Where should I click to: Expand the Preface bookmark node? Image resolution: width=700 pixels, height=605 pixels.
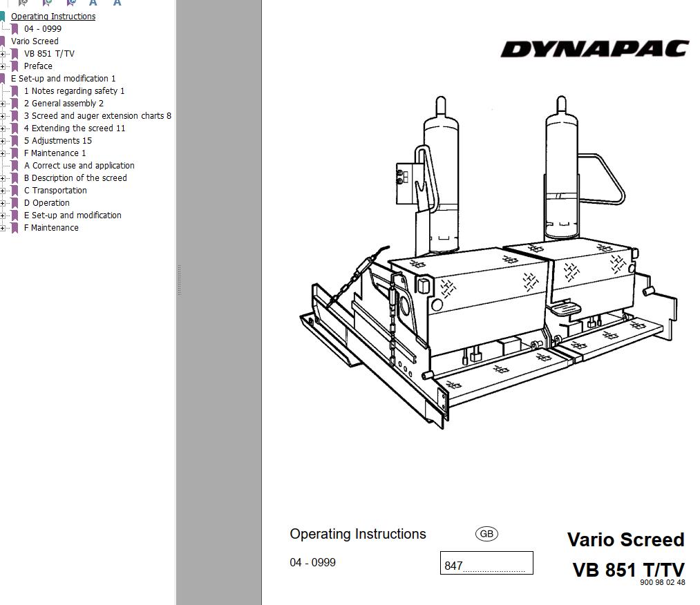point(3,66)
